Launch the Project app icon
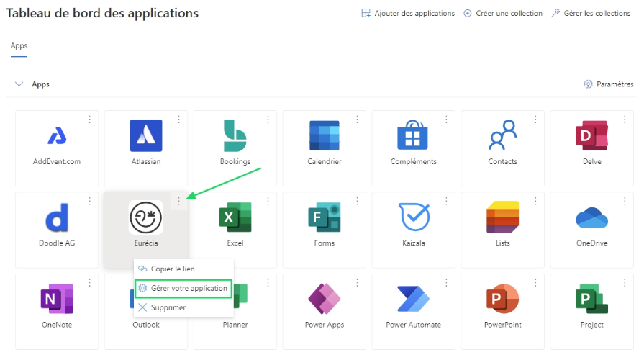 point(592,299)
